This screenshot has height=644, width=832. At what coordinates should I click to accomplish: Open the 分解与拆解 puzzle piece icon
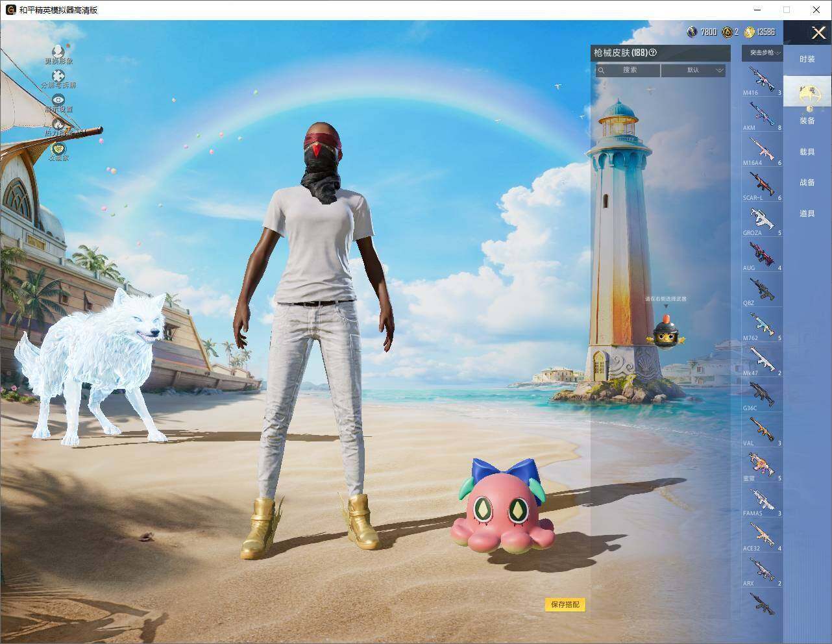click(x=58, y=80)
